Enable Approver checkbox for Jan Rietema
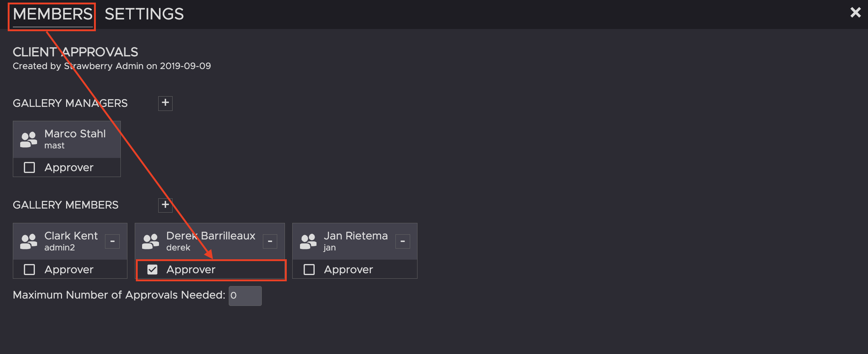This screenshot has height=354, width=868. (x=309, y=270)
